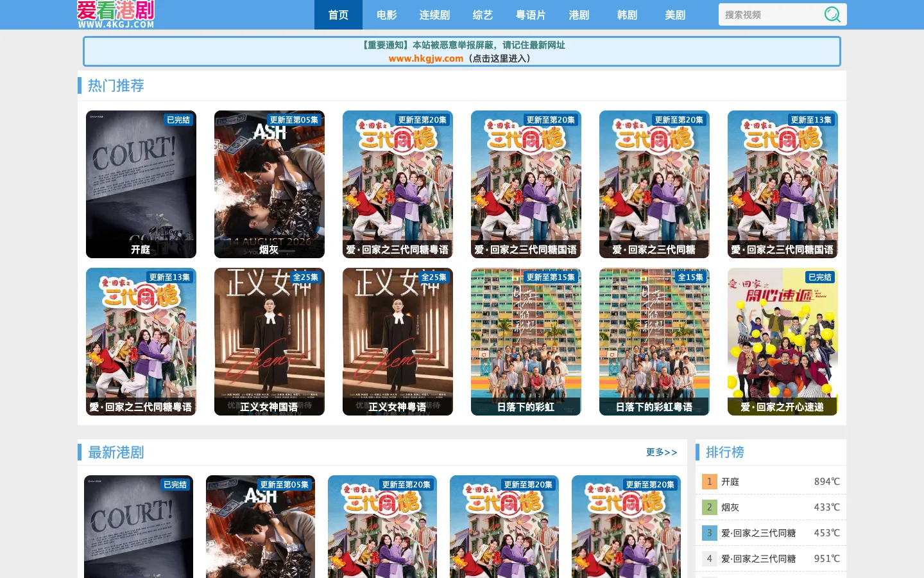Open the 电影 menu item
The width and height of the screenshot is (924, 578).
(386, 15)
